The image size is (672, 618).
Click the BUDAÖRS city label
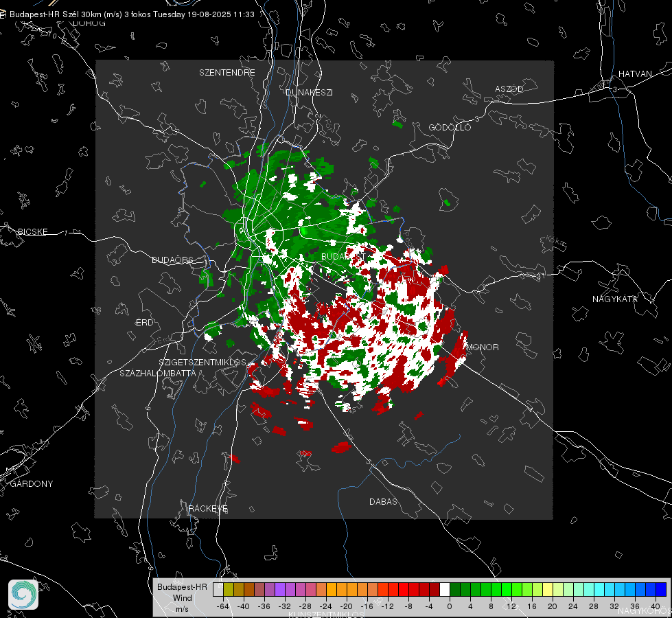tap(172, 260)
